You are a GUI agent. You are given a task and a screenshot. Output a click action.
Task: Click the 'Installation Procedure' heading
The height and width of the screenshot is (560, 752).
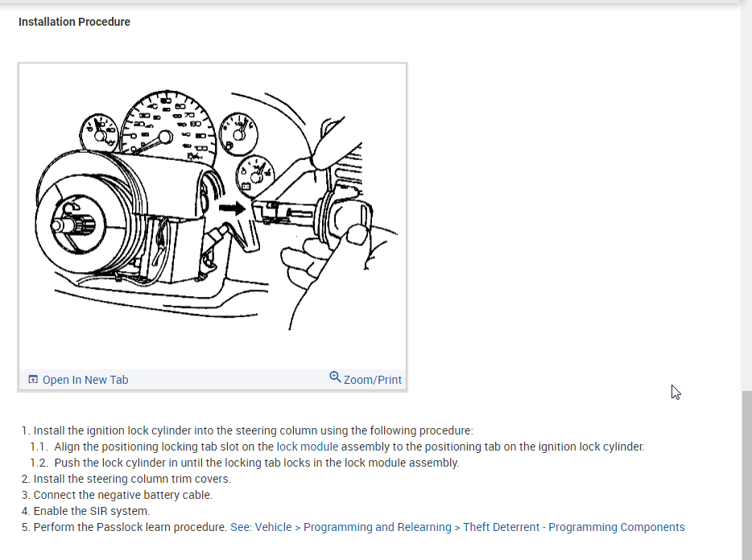pyautogui.click(x=74, y=22)
